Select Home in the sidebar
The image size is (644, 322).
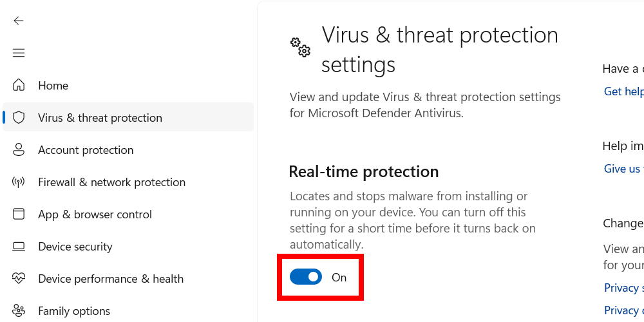click(x=53, y=86)
